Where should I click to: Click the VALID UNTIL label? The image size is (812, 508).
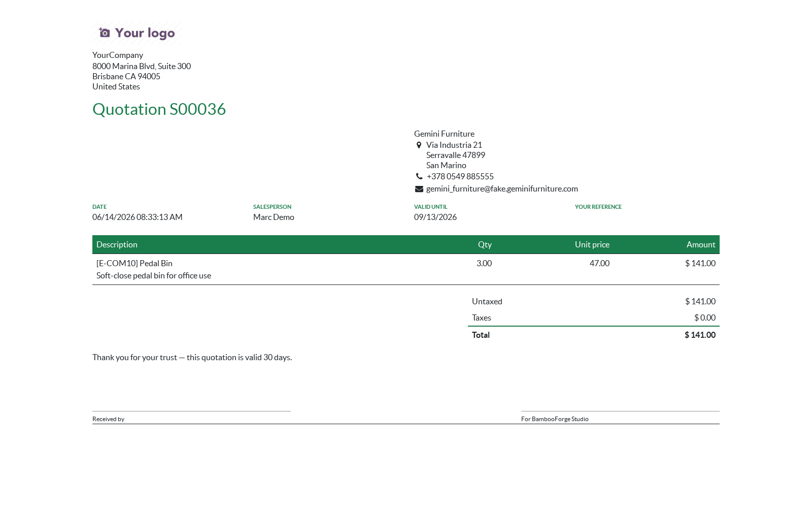point(430,207)
